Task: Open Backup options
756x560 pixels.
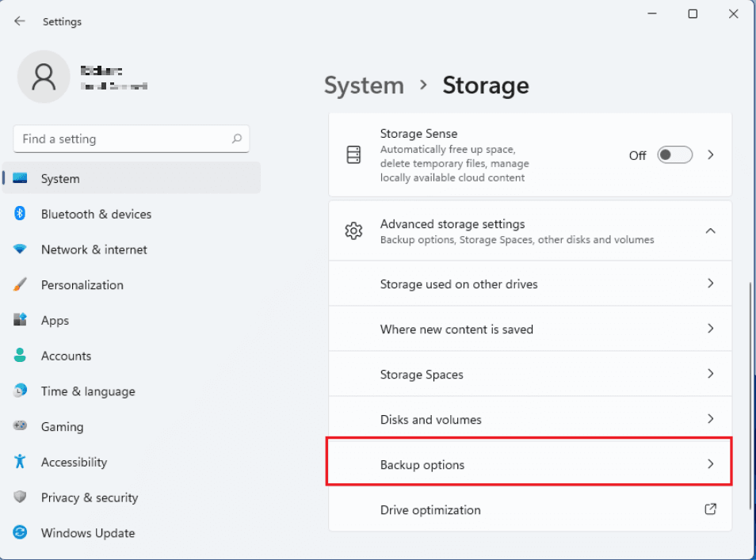Action: pos(529,464)
